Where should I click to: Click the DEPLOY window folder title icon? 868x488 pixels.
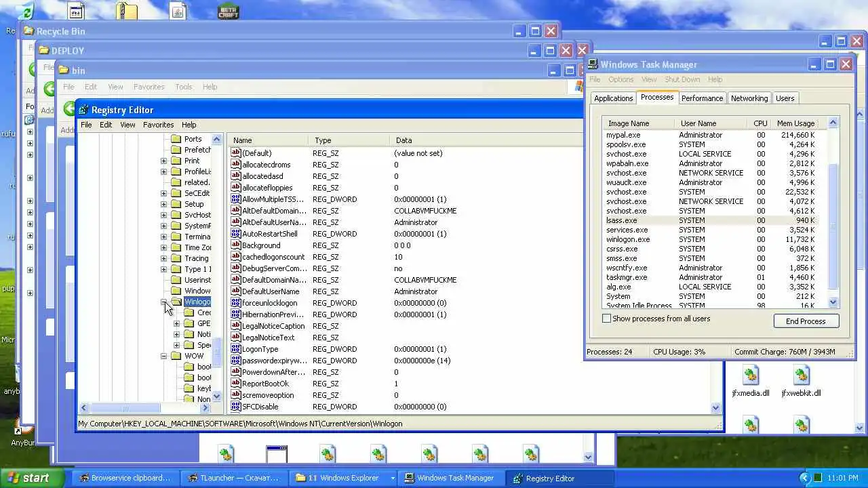44,51
